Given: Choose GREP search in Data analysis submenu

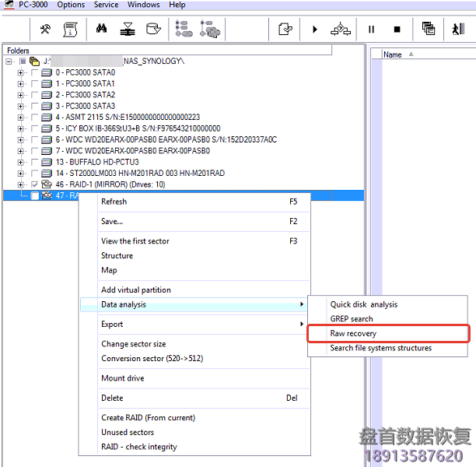Looking at the screenshot, I should click(x=352, y=319).
